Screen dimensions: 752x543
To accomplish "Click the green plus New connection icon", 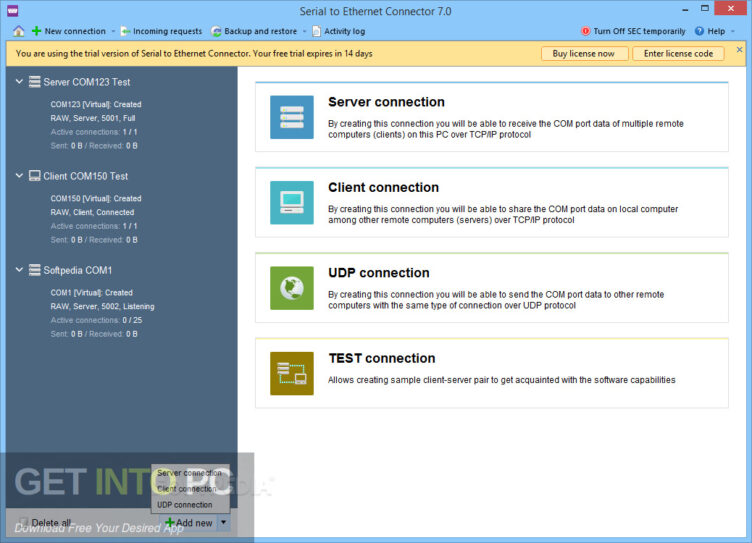I will [36, 31].
